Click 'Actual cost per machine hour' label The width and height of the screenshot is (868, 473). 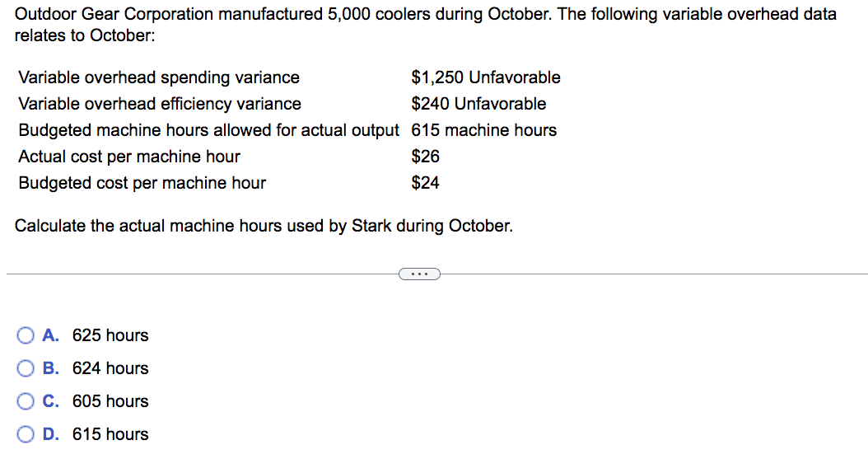coord(129,157)
